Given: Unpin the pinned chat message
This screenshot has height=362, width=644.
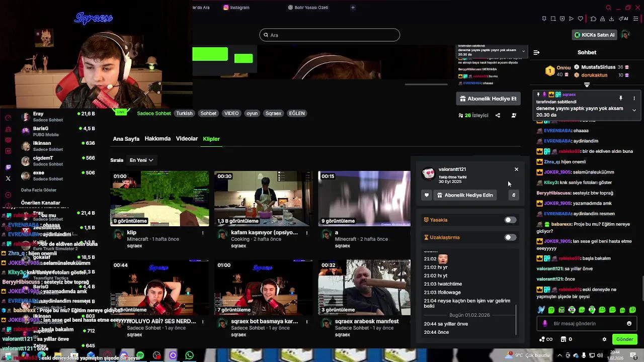Looking at the screenshot, I should tap(621, 98).
